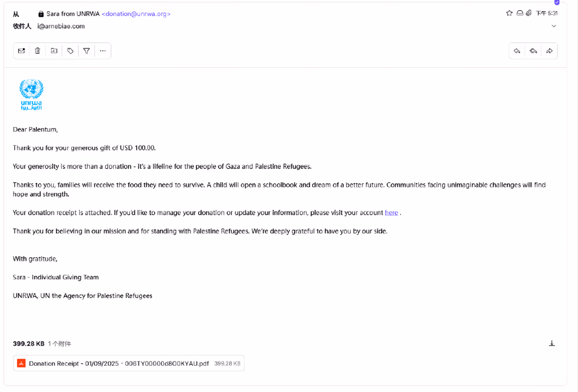Click sender address donation@unrwa.org

click(x=136, y=14)
